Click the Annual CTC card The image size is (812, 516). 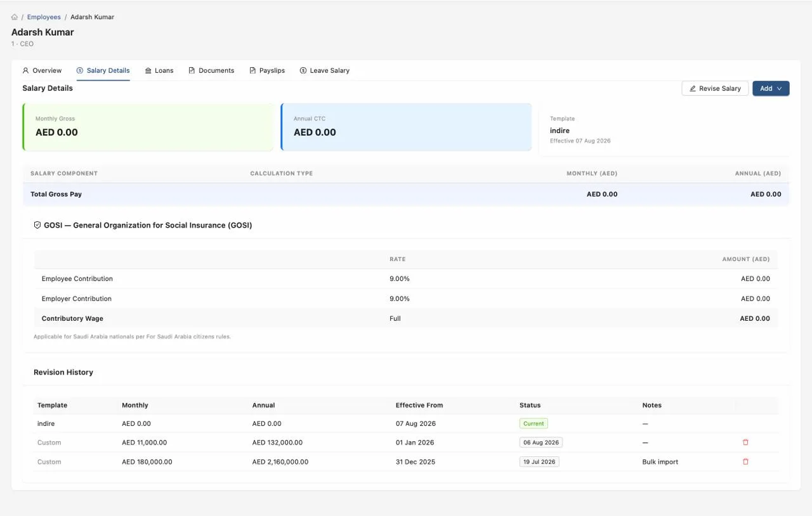[406, 127]
